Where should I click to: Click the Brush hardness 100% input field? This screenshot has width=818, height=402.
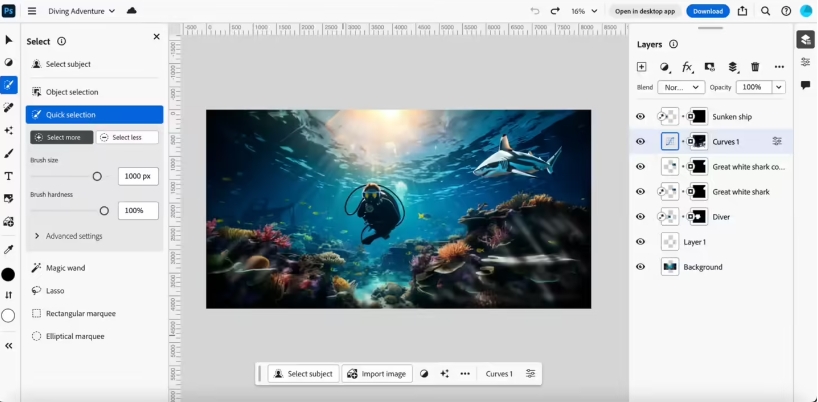(138, 211)
